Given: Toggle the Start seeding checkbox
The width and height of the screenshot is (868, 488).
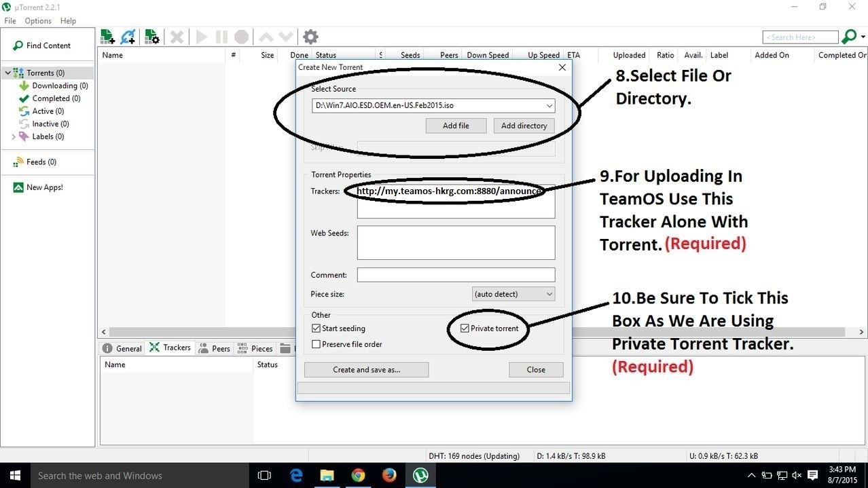Looking at the screenshot, I should click(316, 329).
